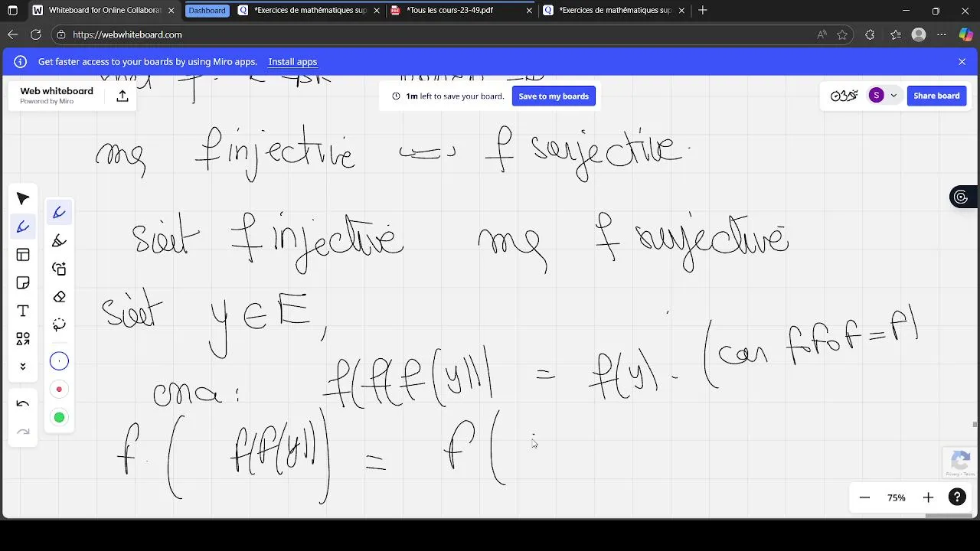Click the reCAPTCHA badge
980x551 pixels.
coord(961,463)
